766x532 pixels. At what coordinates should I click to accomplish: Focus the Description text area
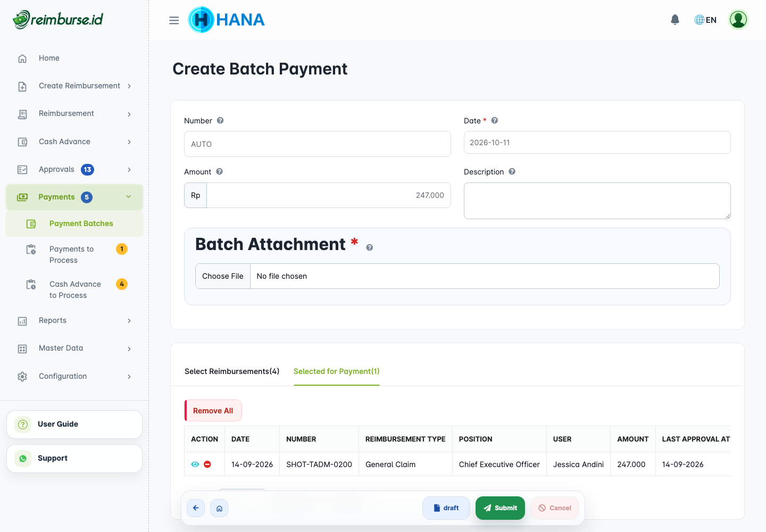click(597, 201)
